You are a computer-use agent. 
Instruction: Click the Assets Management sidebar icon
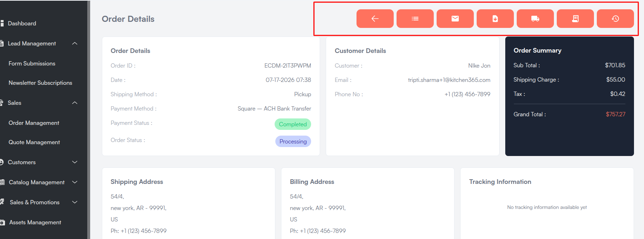click(2, 222)
